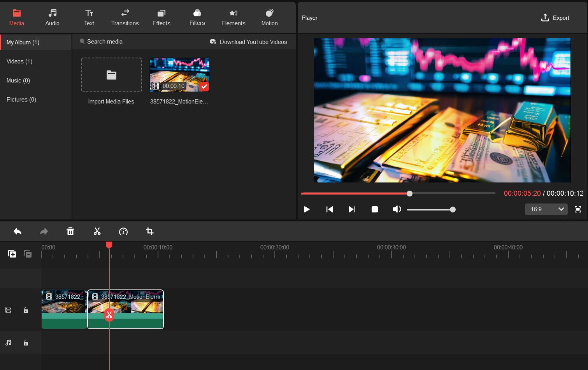Click the add track icon
Screen dimensions: 588x370
click(x=12, y=254)
